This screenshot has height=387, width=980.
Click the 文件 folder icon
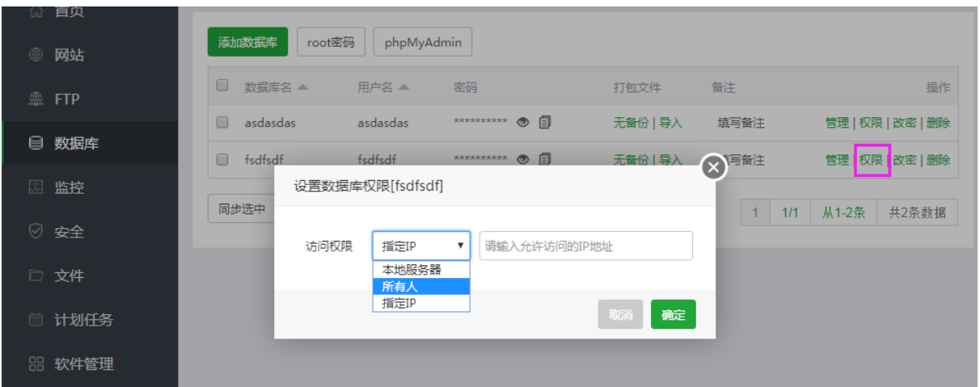tap(36, 276)
